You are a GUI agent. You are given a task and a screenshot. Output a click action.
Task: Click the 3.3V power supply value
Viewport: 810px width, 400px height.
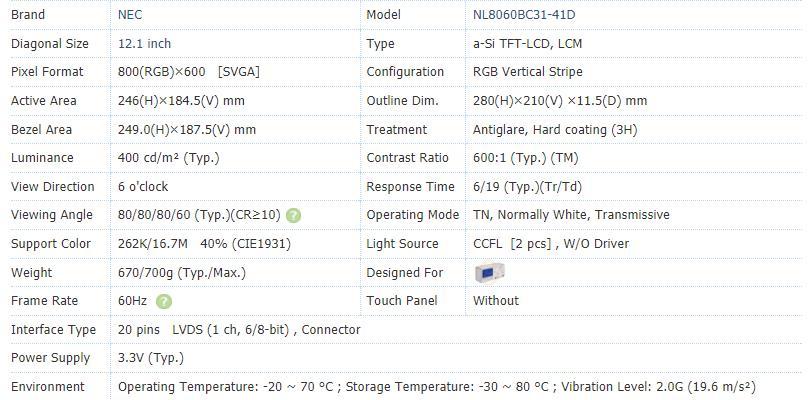(151, 358)
